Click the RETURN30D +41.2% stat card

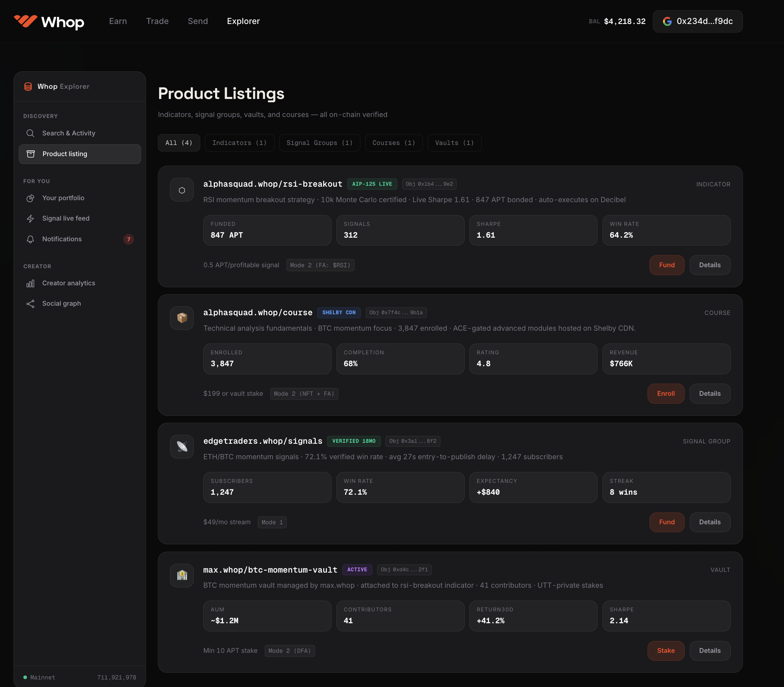click(533, 616)
